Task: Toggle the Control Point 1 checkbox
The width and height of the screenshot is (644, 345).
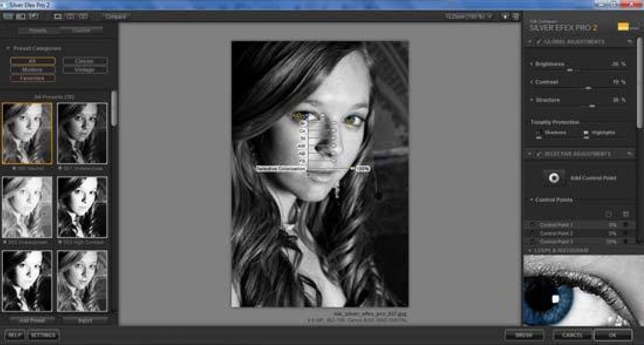Action: point(532,225)
